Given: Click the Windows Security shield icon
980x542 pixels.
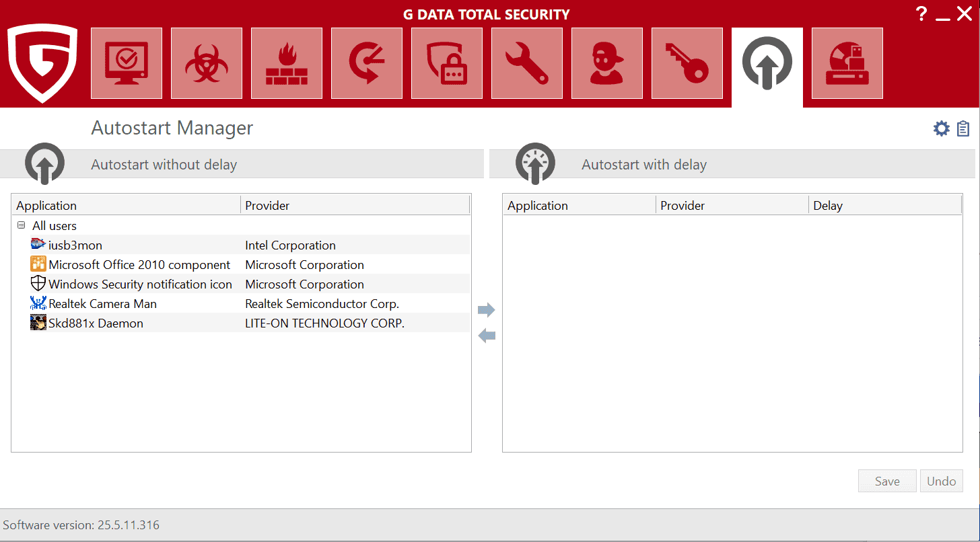Looking at the screenshot, I should pyautogui.click(x=38, y=284).
